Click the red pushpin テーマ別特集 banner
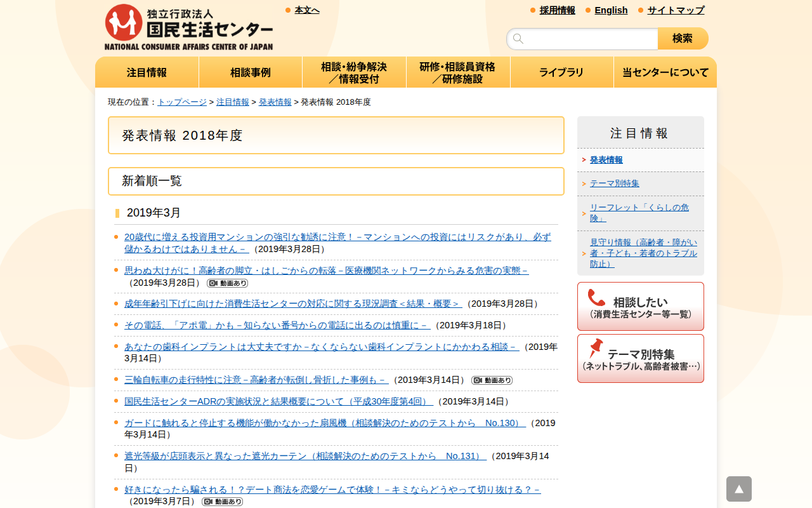The height and width of the screenshot is (508, 812). tap(640, 359)
